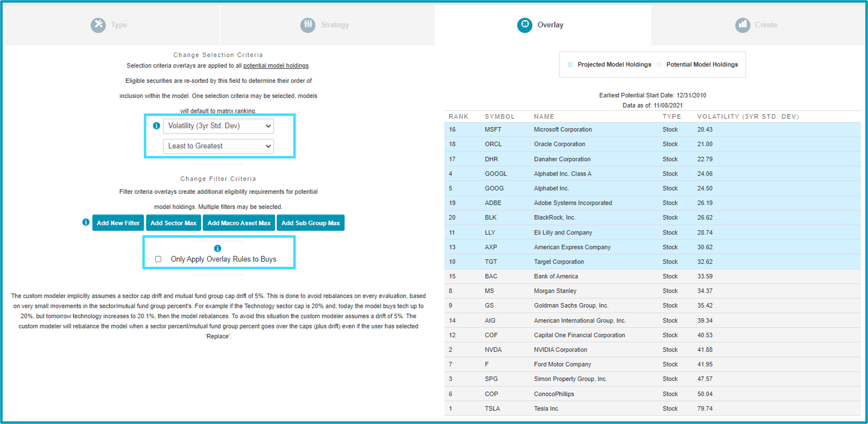Image resolution: width=868 pixels, height=424 pixels.
Task: Click the TYPE column header
Action: (x=672, y=117)
